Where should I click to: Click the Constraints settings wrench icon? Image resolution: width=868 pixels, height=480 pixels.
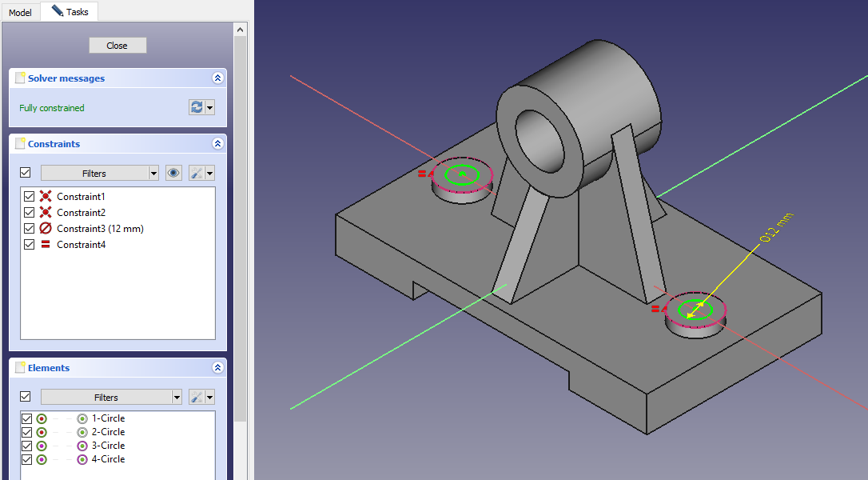point(197,173)
